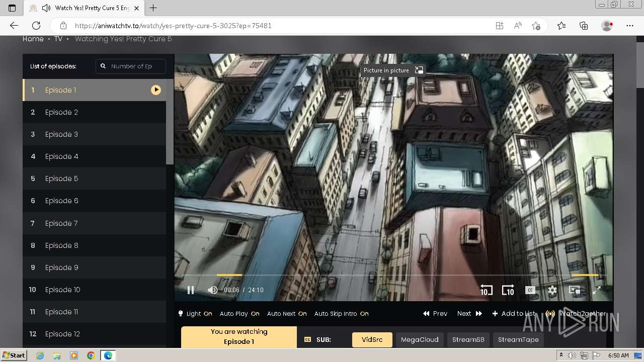Seek on the video progress bar
Image resolution: width=644 pixels, height=362 pixels.
tap(393, 275)
